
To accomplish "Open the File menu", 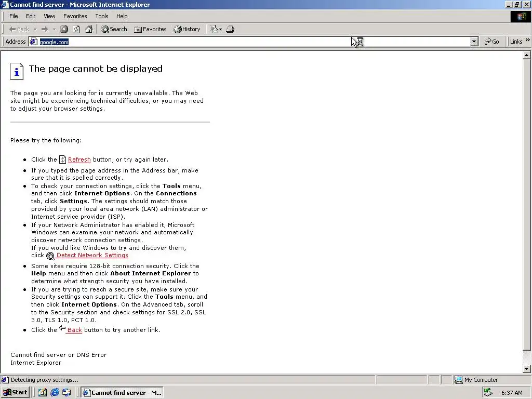I will (x=14, y=16).
